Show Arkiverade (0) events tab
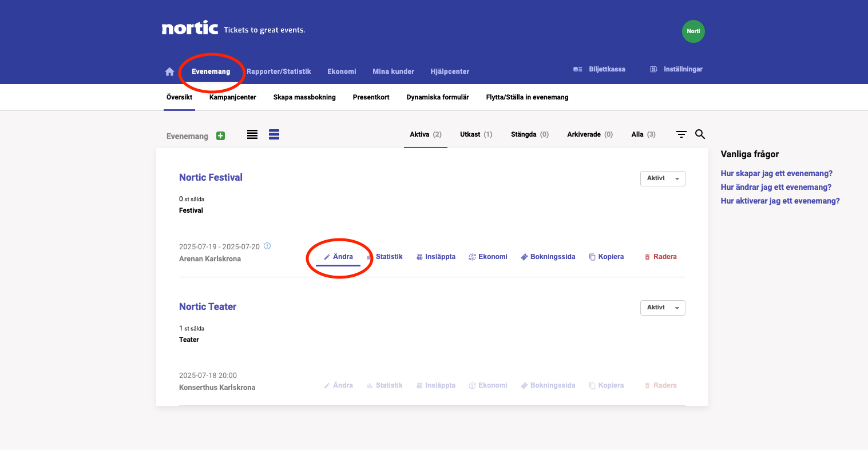Screen dimensions: 868x450 point(590,134)
